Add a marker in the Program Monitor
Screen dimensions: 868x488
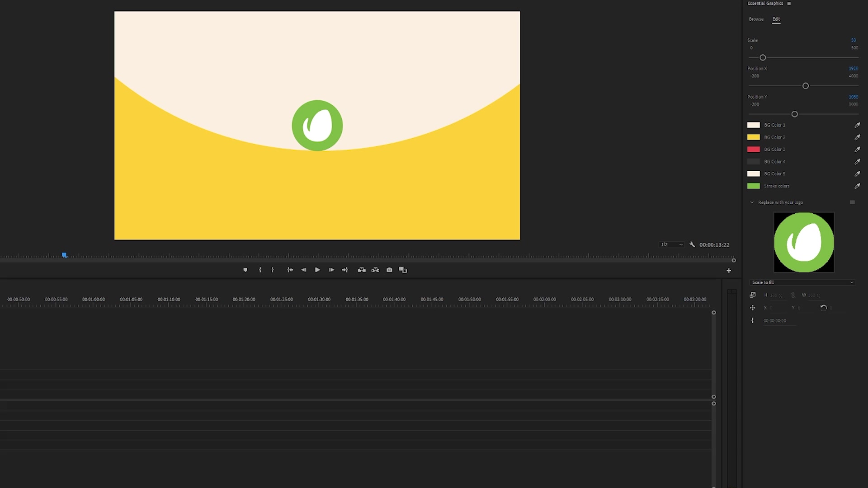coord(245,270)
